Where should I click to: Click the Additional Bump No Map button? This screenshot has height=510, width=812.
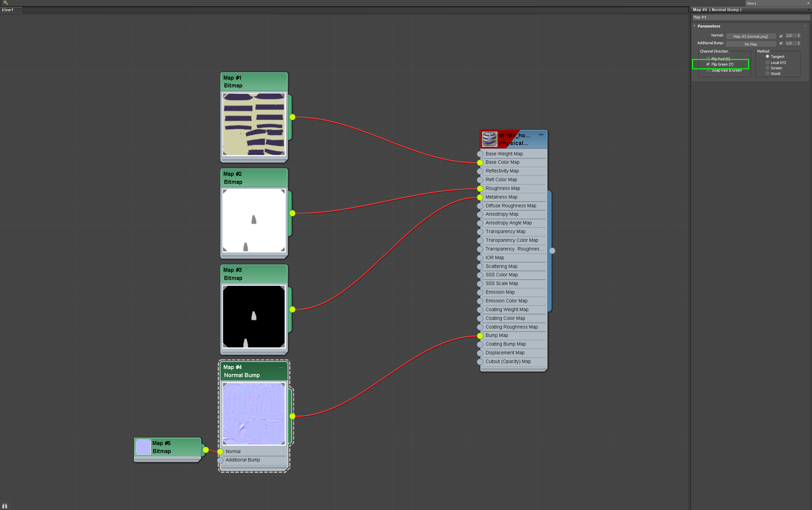[751, 44]
